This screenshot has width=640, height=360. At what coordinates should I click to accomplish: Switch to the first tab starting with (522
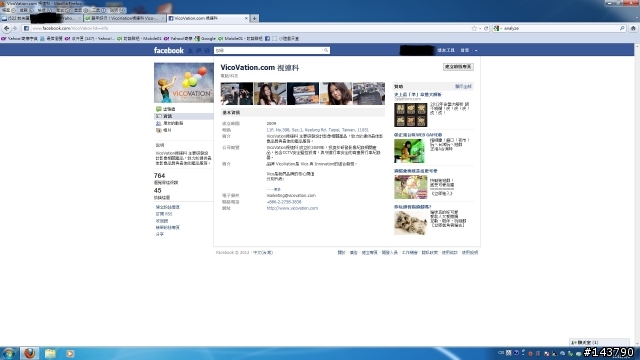(41, 18)
